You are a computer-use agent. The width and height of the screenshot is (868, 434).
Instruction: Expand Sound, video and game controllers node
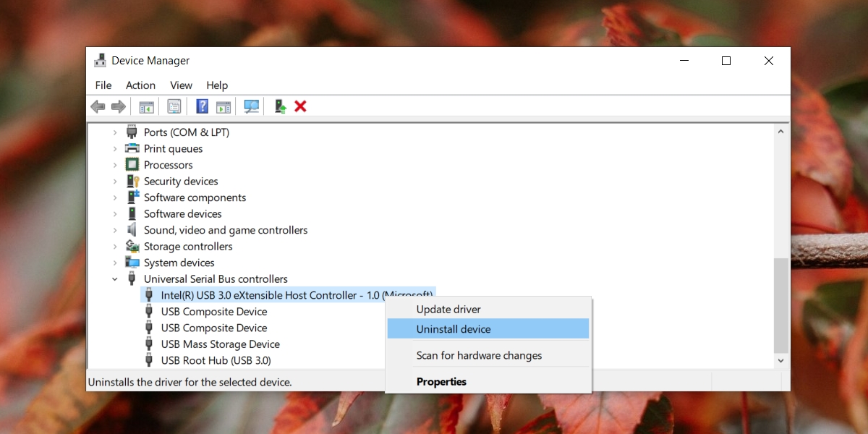pyautogui.click(x=114, y=230)
